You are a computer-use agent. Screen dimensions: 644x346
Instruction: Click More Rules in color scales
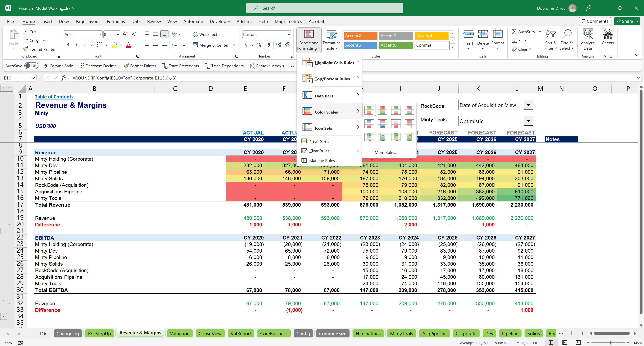pyautogui.click(x=386, y=152)
